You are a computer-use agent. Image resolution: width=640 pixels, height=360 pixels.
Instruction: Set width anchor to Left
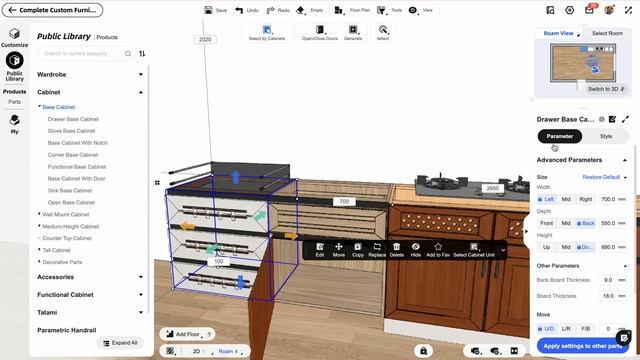click(x=546, y=199)
